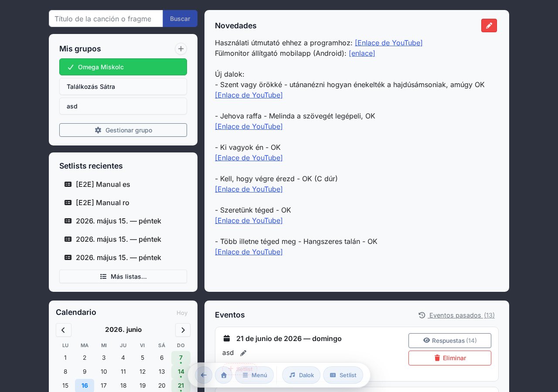The height and width of the screenshot is (392, 558).
Task: Click the Buscar search button
Action: [x=180, y=19]
